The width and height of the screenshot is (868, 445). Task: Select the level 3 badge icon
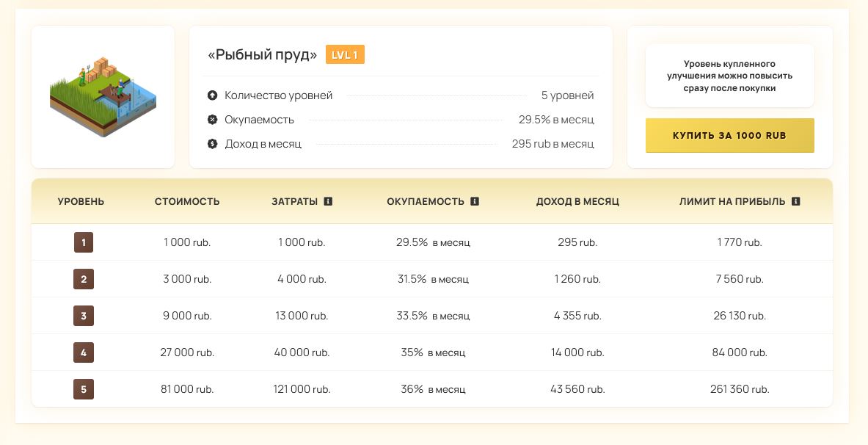pos(84,316)
